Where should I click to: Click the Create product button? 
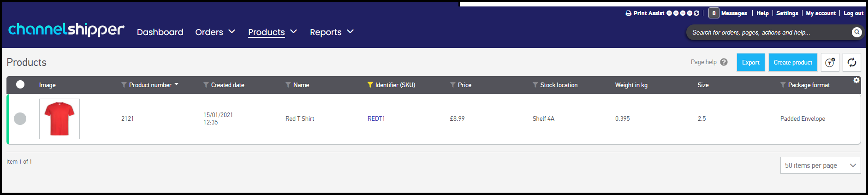pyautogui.click(x=793, y=62)
